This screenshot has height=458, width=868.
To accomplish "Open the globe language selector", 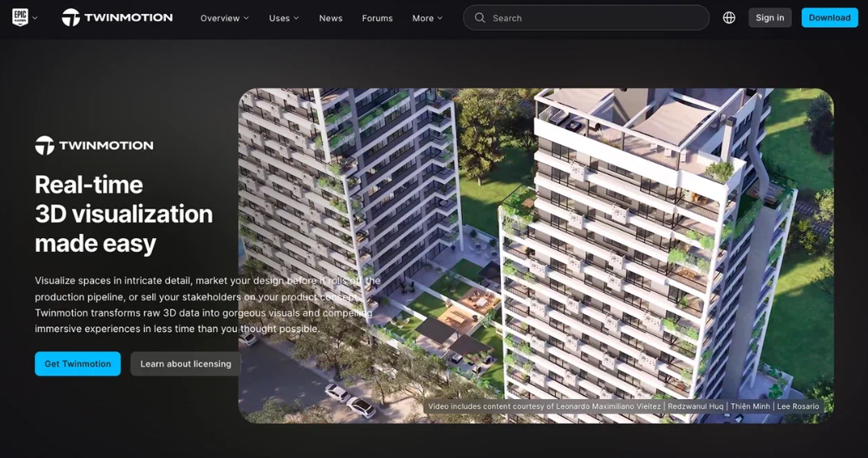I will click(x=729, y=18).
